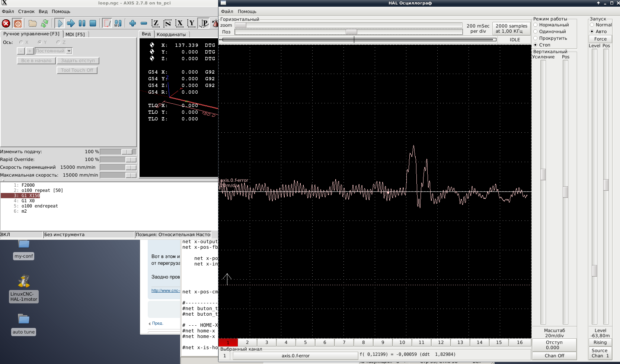Screen dimensions: 620x364
Task: Open 'Станок' menu in AXIS
Action: [26, 12]
